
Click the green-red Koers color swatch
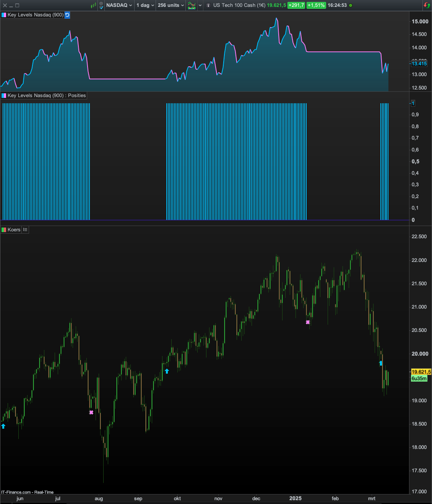[x=4, y=230]
